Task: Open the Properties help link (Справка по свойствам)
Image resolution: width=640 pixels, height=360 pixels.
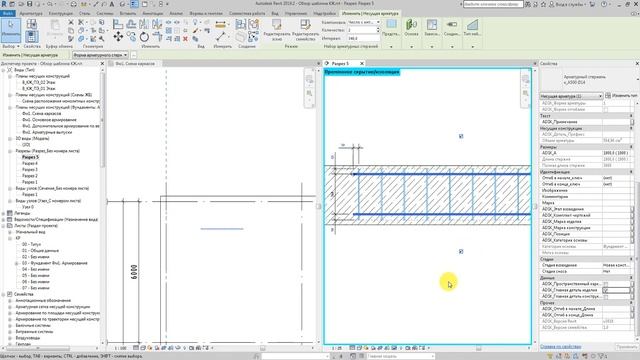Action: pos(560,347)
